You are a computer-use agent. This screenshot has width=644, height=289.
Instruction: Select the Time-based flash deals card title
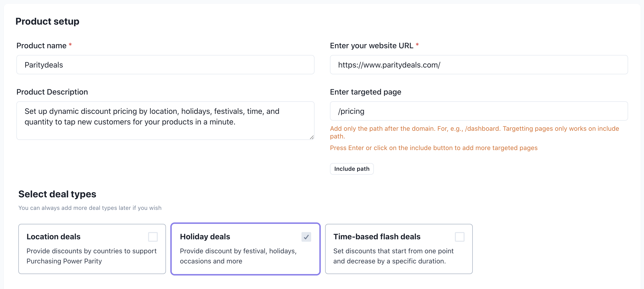(x=377, y=236)
